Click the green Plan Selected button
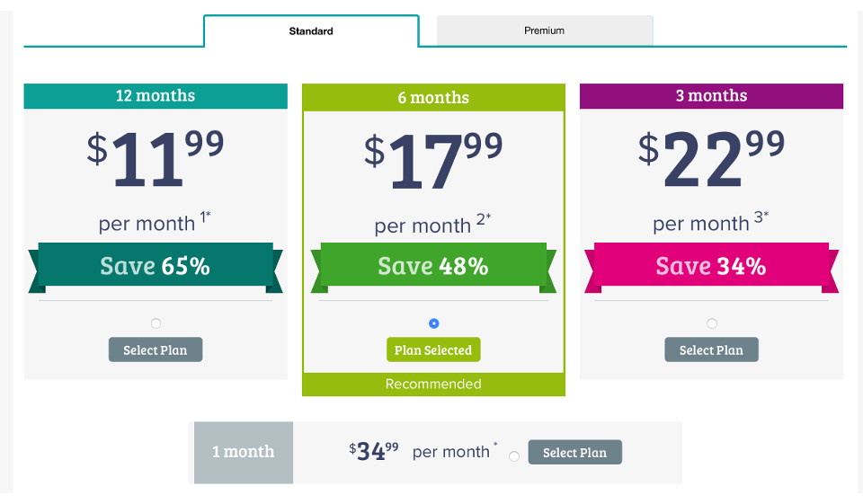 [x=433, y=349]
